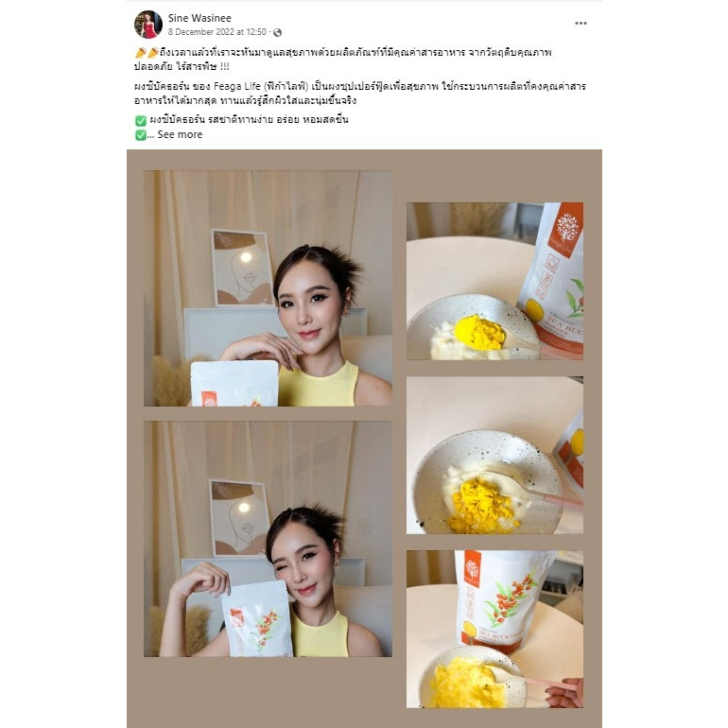Open photo of woman winking with package
This screenshot has height=728, width=728.
pos(268,539)
